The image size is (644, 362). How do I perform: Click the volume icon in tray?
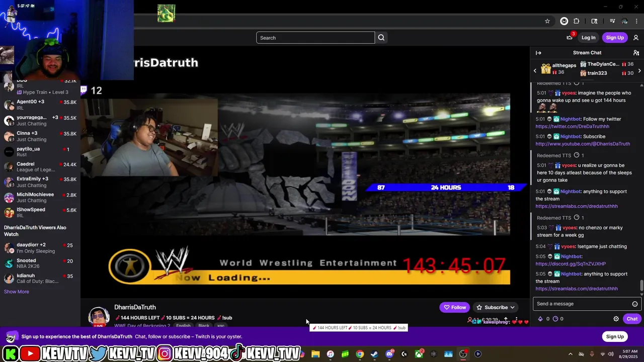point(611,354)
